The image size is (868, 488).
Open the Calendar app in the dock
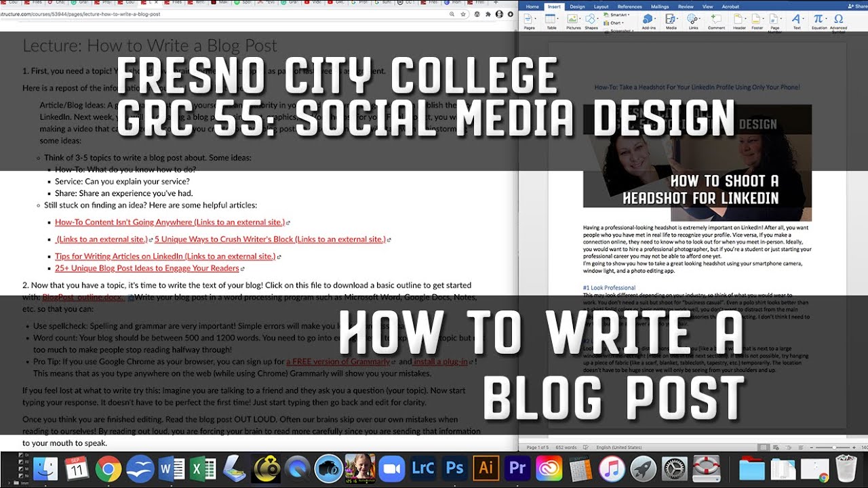[x=77, y=469]
